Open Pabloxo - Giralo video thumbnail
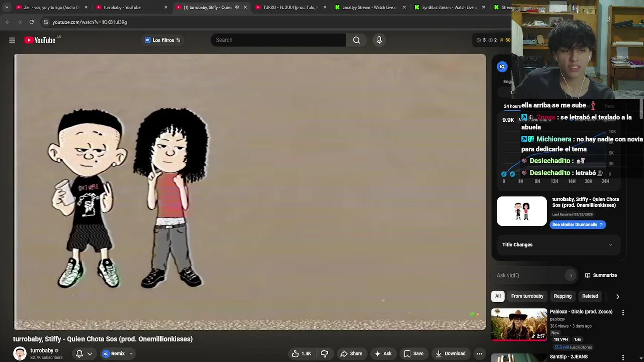Image resolution: width=644 pixels, height=362 pixels. click(x=519, y=325)
